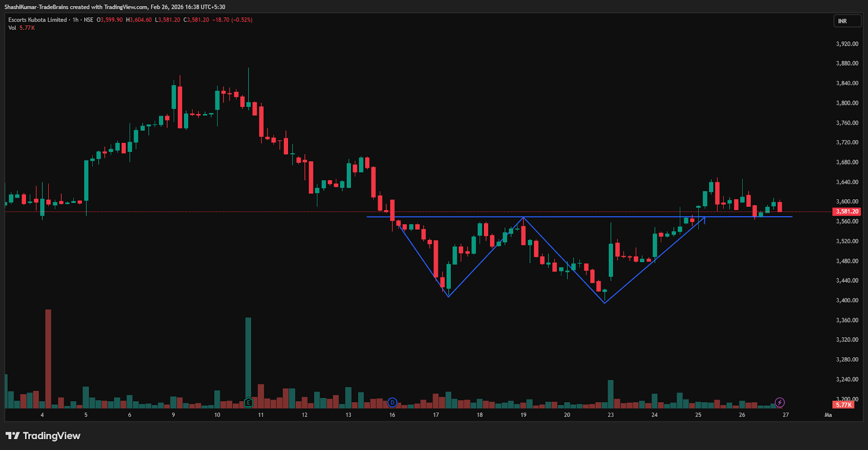Viewport: 868px width, 450px height.
Task: Click the tallest red volume bar near date 4
Action: (x=48, y=358)
